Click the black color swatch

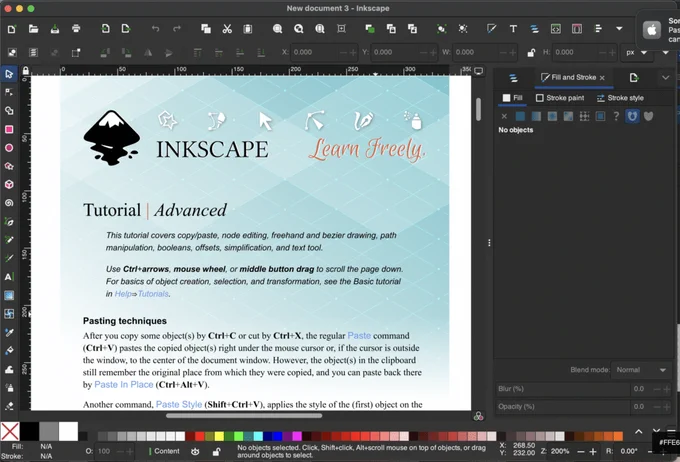pyautogui.click(x=29, y=432)
